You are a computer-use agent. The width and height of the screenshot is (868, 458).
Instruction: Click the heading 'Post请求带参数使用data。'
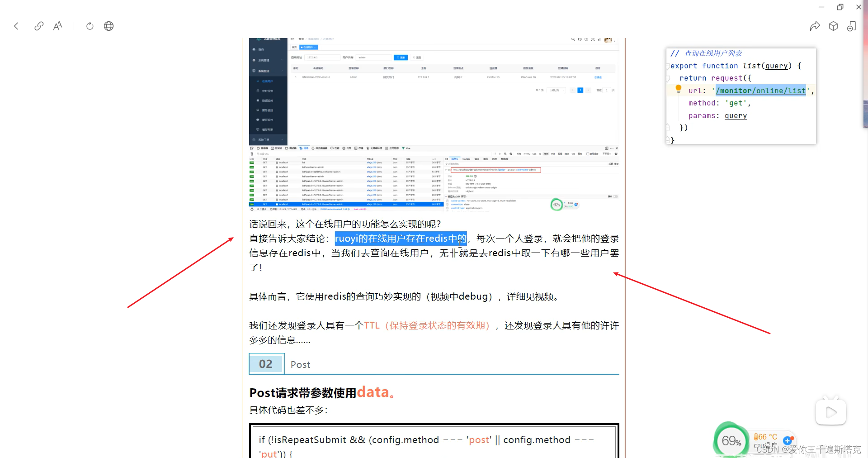point(323,392)
